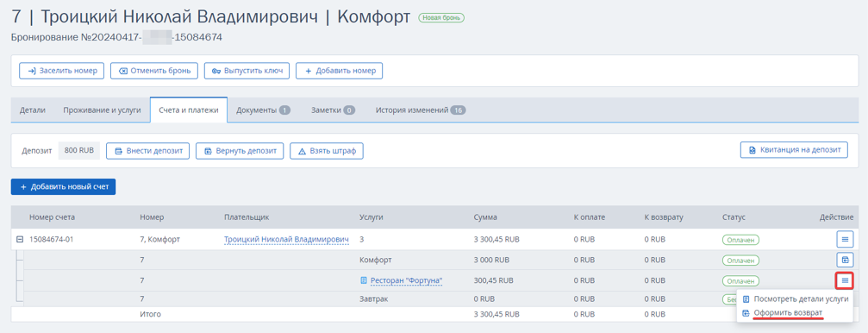
Task: Click the 0 RUB sum in Завтрак row
Action: pos(484,299)
